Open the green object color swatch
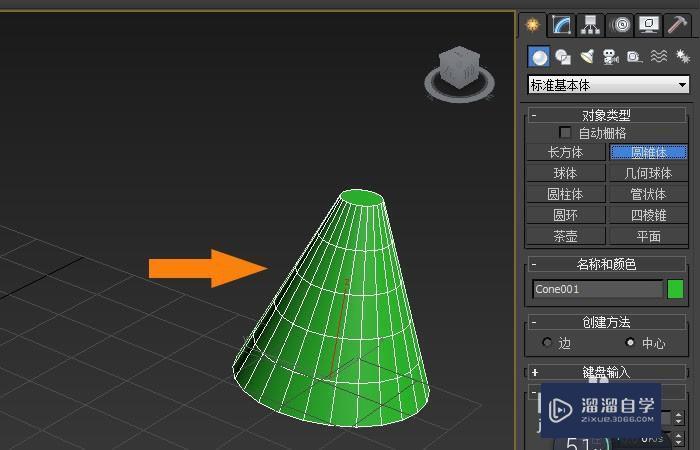700x450 pixels. point(675,289)
